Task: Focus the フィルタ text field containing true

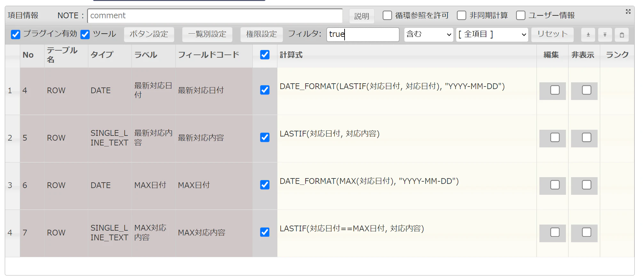Action: [363, 34]
